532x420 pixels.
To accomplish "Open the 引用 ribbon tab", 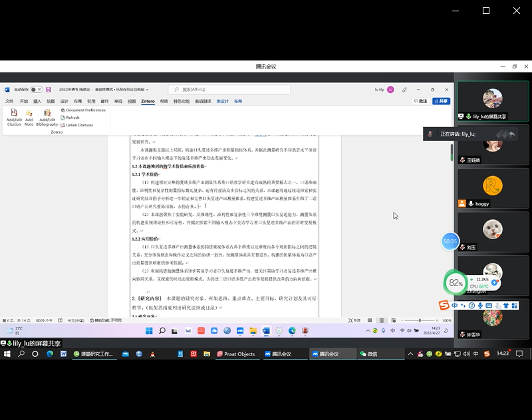I will [x=91, y=101].
